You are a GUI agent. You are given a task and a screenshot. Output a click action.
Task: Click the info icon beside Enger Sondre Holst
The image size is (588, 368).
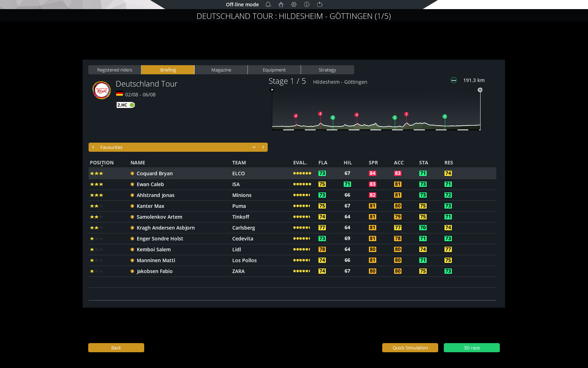132,239
